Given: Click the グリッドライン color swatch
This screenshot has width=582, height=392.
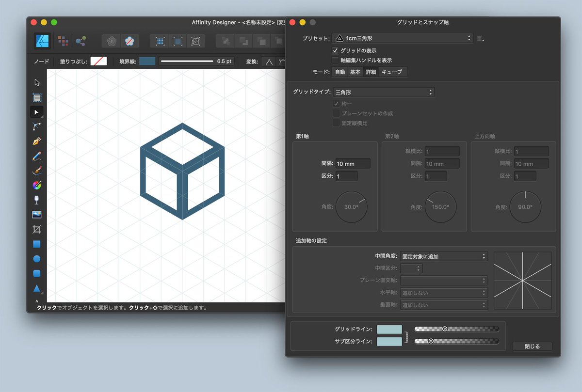Looking at the screenshot, I should coord(389,329).
